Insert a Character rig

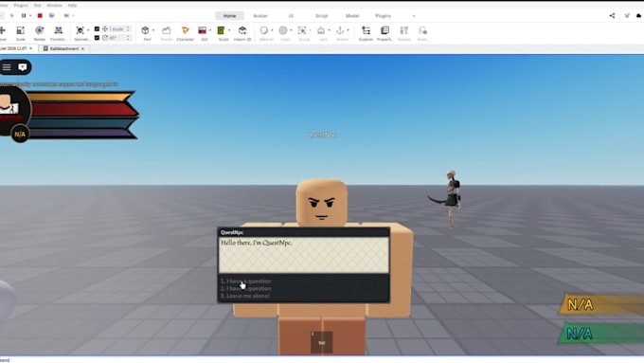(186, 33)
